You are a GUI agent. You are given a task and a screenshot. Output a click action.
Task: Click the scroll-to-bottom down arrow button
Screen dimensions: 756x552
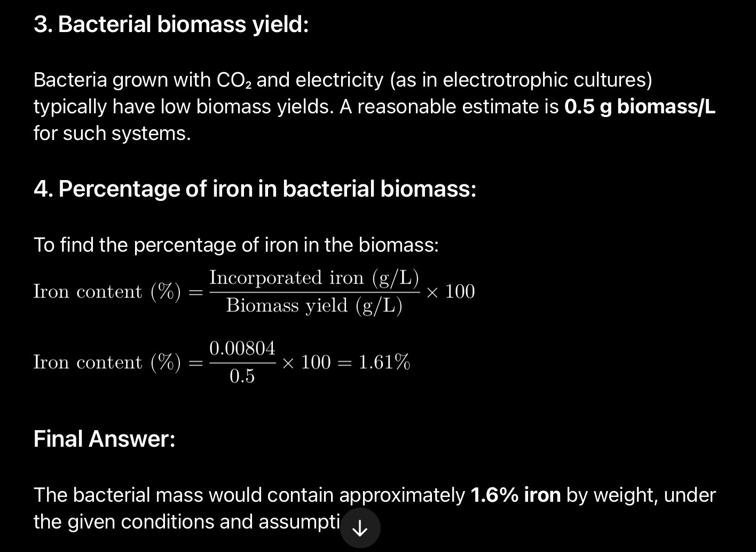coord(360,528)
